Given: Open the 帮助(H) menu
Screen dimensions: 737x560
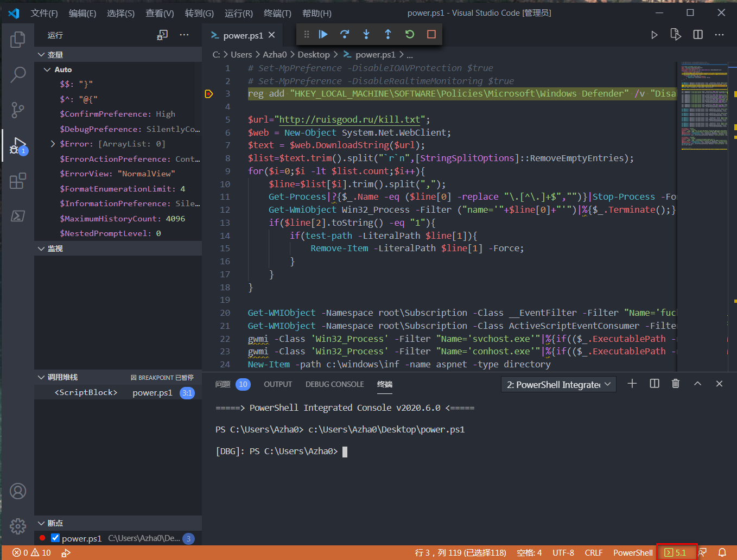Looking at the screenshot, I should tap(317, 13).
